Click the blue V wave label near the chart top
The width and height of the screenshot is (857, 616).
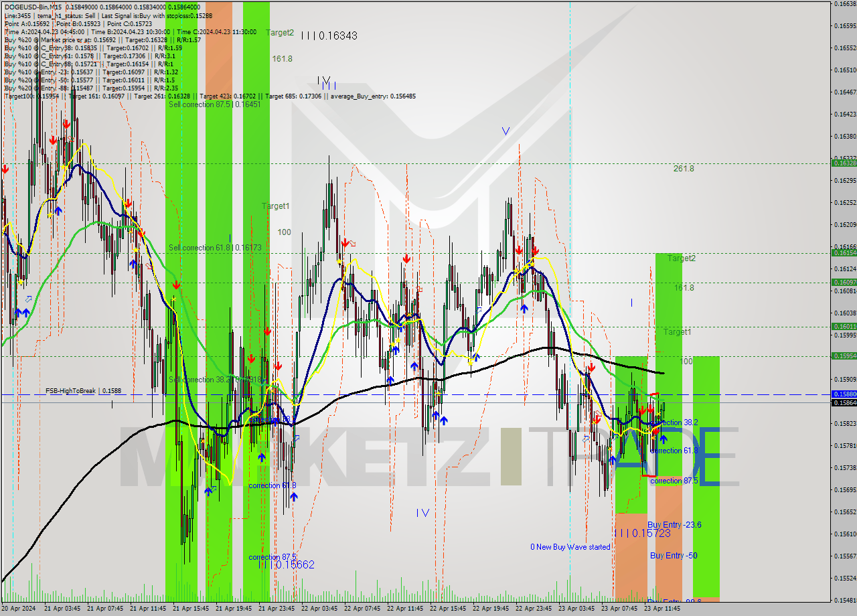505,131
